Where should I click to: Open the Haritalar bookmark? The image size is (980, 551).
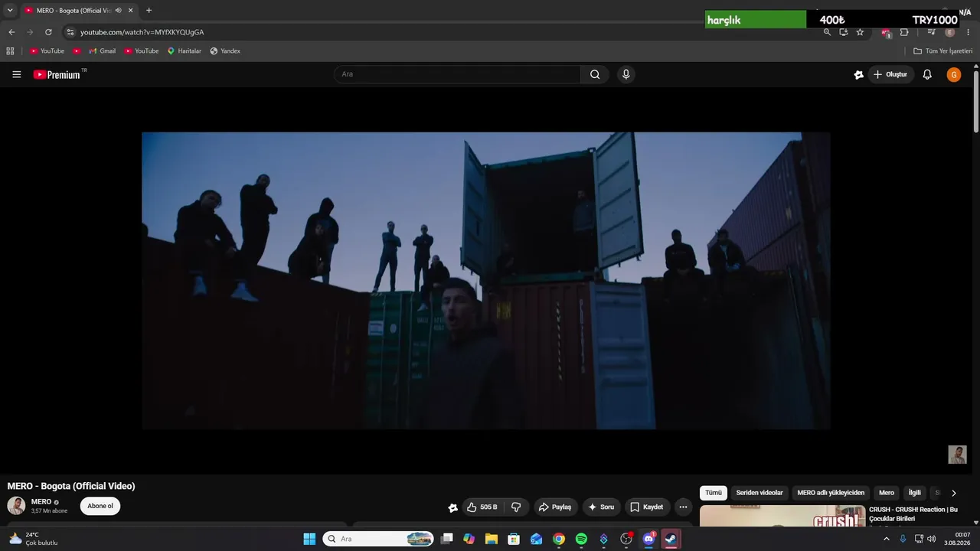184,51
